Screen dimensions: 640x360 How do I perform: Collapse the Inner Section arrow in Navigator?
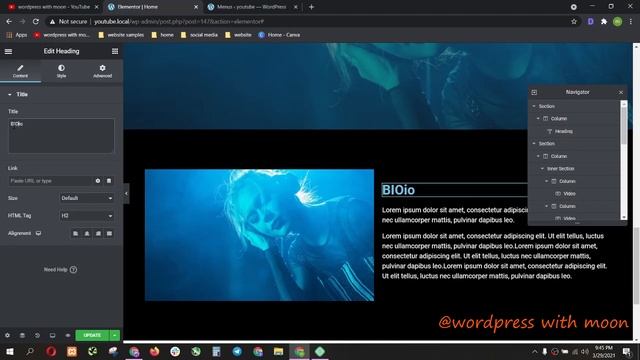pos(542,169)
